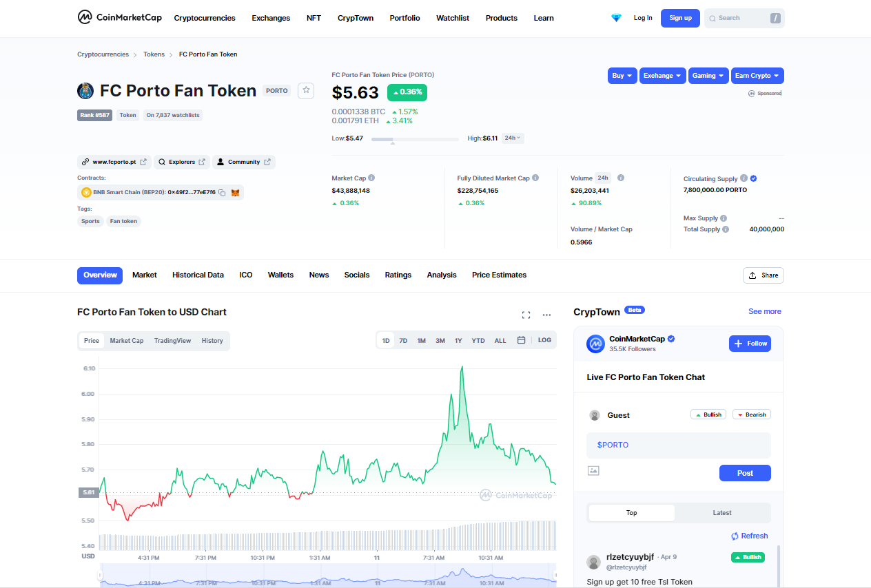
Task: Expand chart to fullscreen
Action: coord(526,315)
